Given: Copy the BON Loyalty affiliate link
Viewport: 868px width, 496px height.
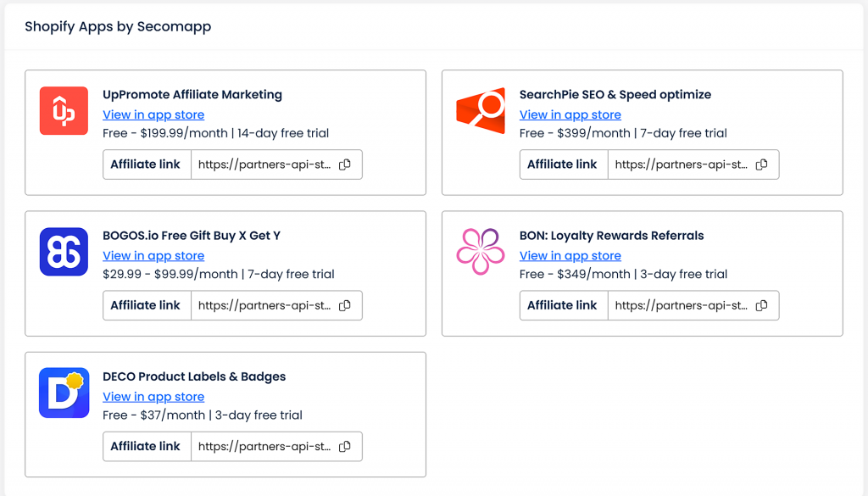Looking at the screenshot, I should click(x=762, y=305).
